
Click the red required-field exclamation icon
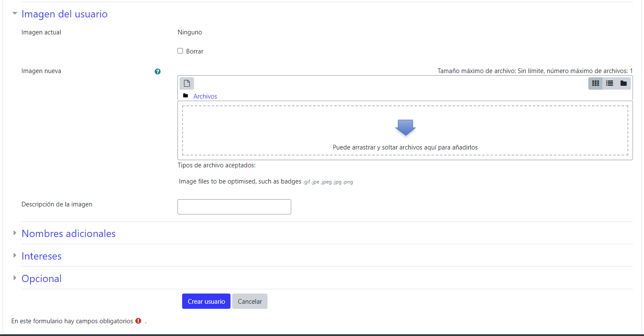138,321
